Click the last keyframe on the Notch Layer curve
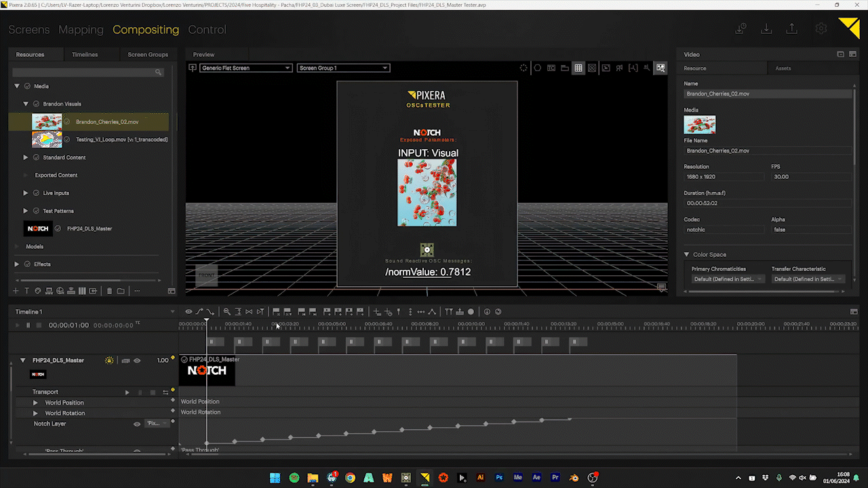The height and width of the screenshot is (488, 868). [570, 420]
